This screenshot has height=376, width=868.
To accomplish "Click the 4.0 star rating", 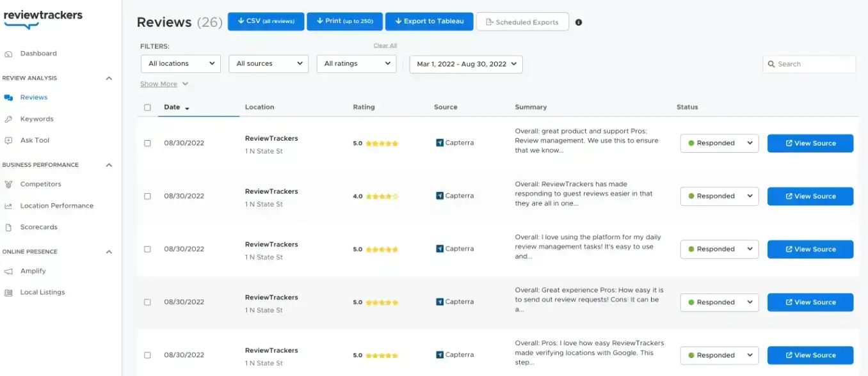I will point(382,196).
